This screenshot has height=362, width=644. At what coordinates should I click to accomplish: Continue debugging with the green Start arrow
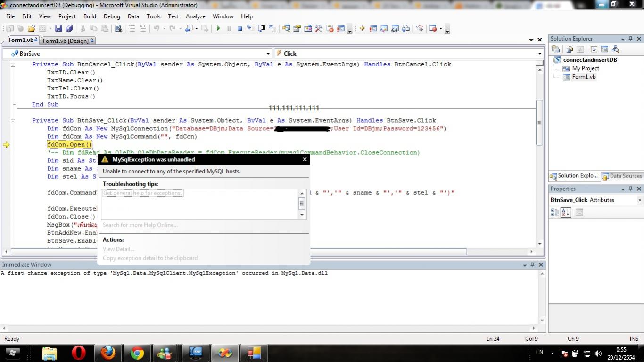pos(218,28)
